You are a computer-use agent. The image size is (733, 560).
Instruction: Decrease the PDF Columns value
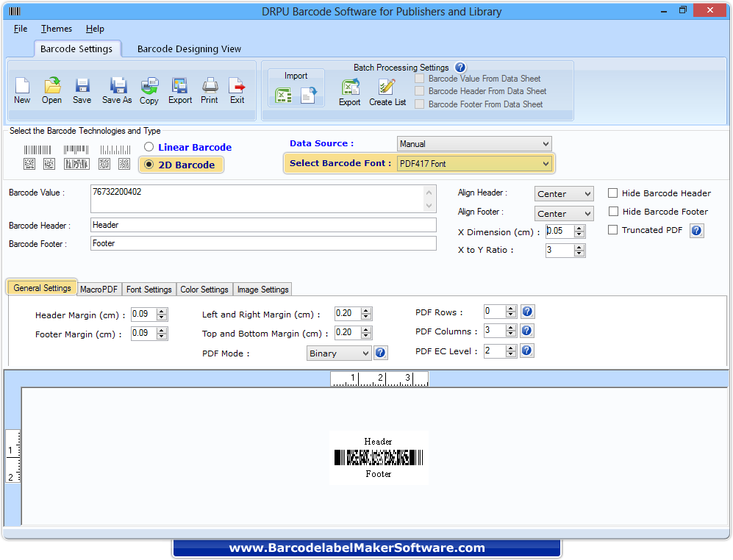(x=511, y=334)
